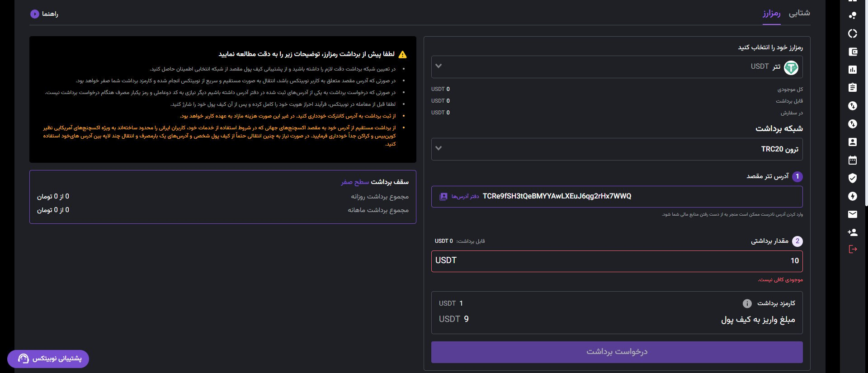Open the wallet icon in sidebar
Screen dimensions: 868x373
(853, 52)
